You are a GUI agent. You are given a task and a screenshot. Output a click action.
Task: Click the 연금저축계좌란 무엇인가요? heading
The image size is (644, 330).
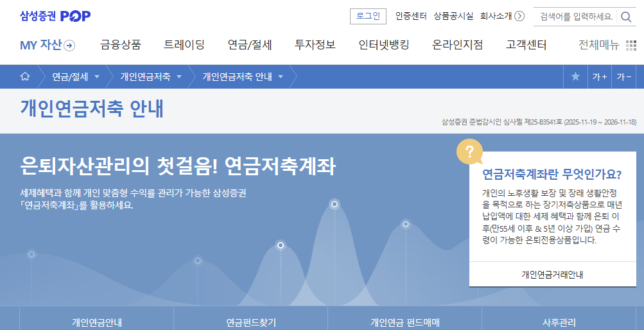[x=552, y=175]
